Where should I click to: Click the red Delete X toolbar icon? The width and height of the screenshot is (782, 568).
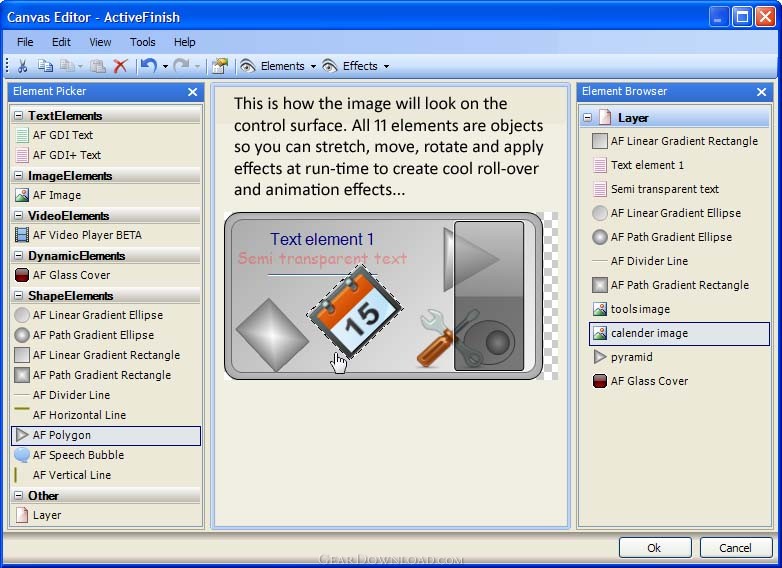tap(121, 66)
